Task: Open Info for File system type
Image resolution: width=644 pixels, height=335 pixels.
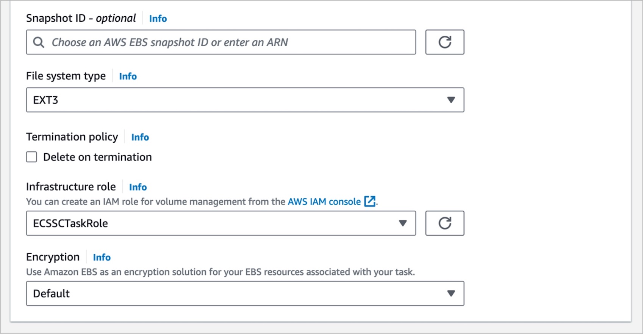Action: click(x=128, y=76)
